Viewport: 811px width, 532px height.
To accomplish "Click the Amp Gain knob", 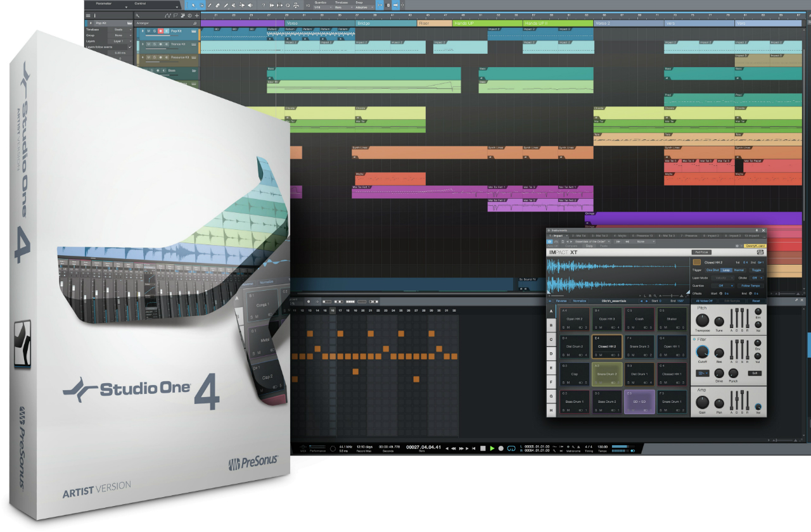I will 703,402.
